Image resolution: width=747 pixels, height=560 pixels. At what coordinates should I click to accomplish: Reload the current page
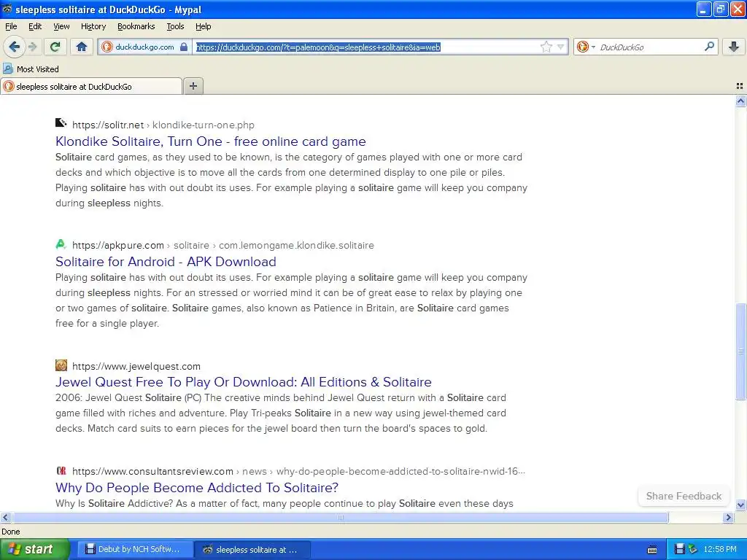[55, 47]
